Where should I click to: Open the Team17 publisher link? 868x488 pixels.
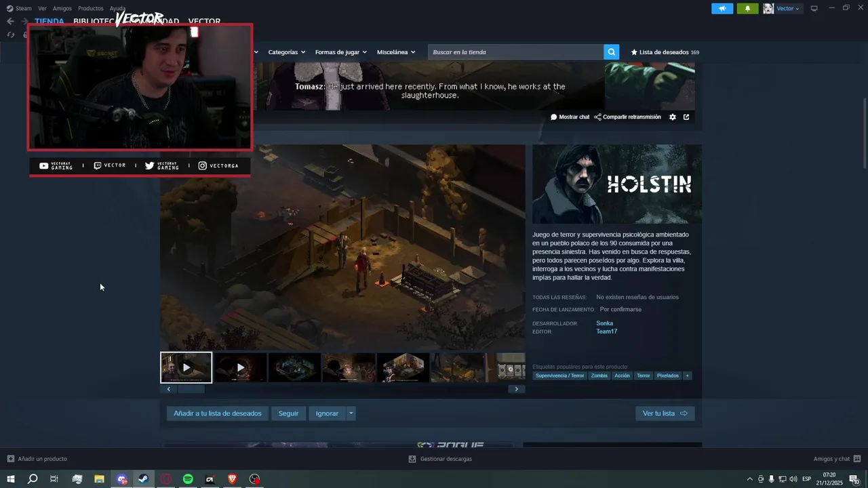(x=606, y=331)
